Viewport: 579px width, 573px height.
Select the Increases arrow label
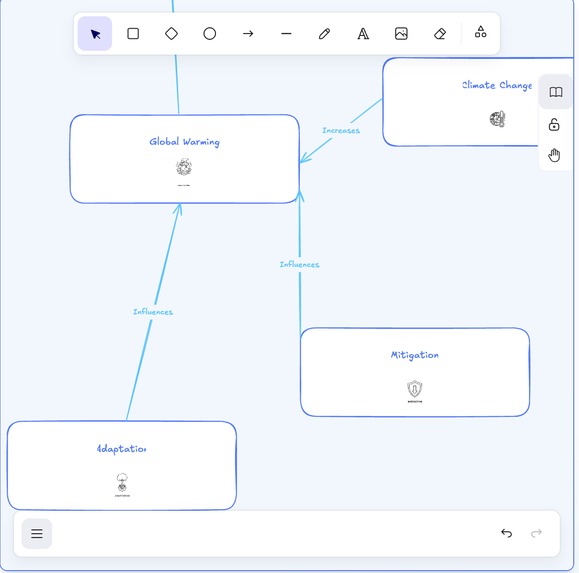(341, 130)
